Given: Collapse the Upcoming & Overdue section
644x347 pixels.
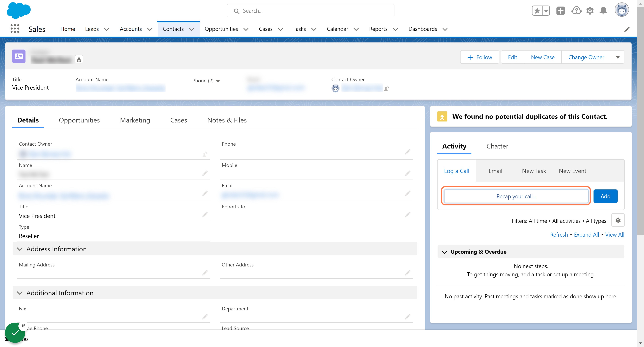Looking at the screenshot, I should [444, 252].
